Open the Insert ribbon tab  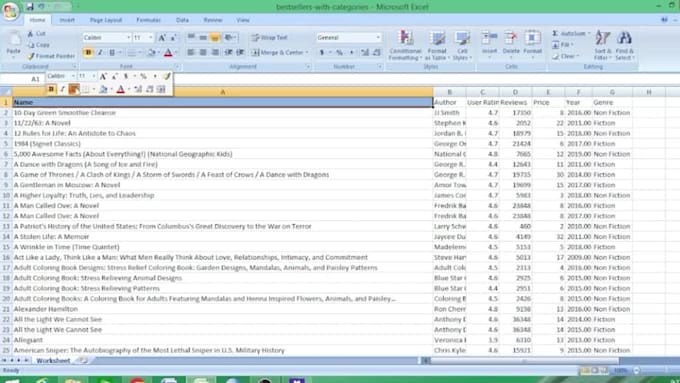[67, 20]
